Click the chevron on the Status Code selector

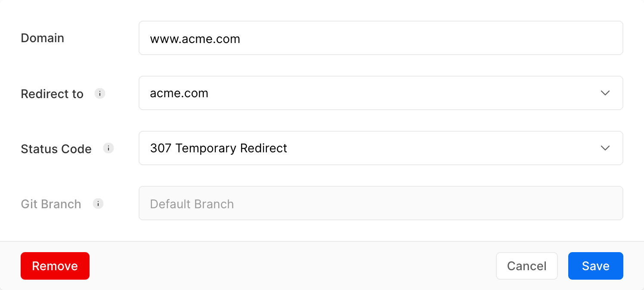coord(605,148)
